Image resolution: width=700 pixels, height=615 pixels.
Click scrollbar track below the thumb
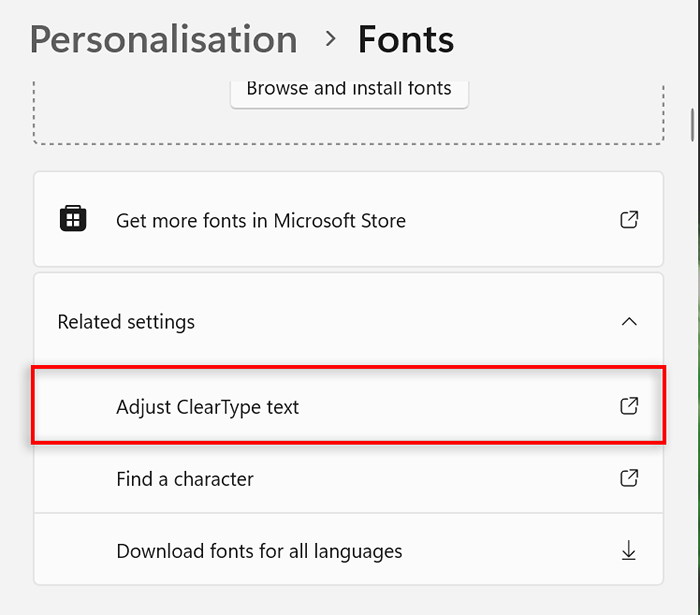(x=692, y=357)
